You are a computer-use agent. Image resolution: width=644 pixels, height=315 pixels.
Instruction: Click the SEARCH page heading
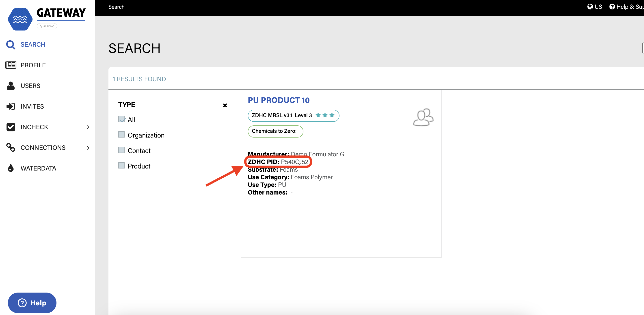[134, 48]
